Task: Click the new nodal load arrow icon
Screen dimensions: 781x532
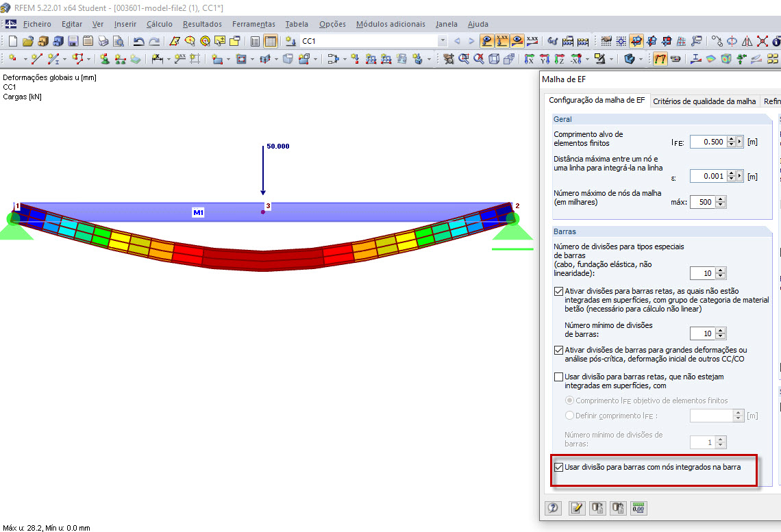Action: 355,59
